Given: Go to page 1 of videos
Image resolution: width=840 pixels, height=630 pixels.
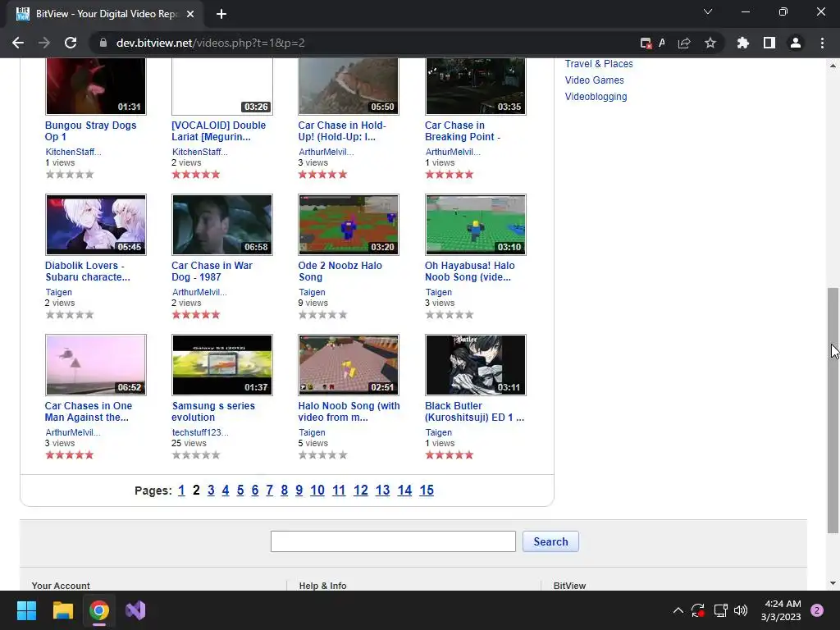Looking at the screenshot, I should [181, 491].
